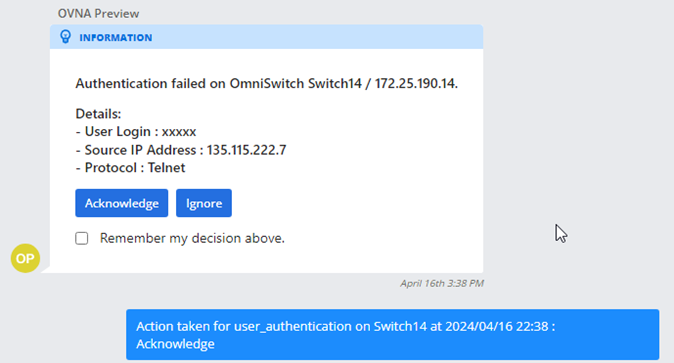Image resolution: width=674 pixels, height=363 pixels.
Task: Tick the Remember my decision checkbox
Action: [x=82, y=238]
